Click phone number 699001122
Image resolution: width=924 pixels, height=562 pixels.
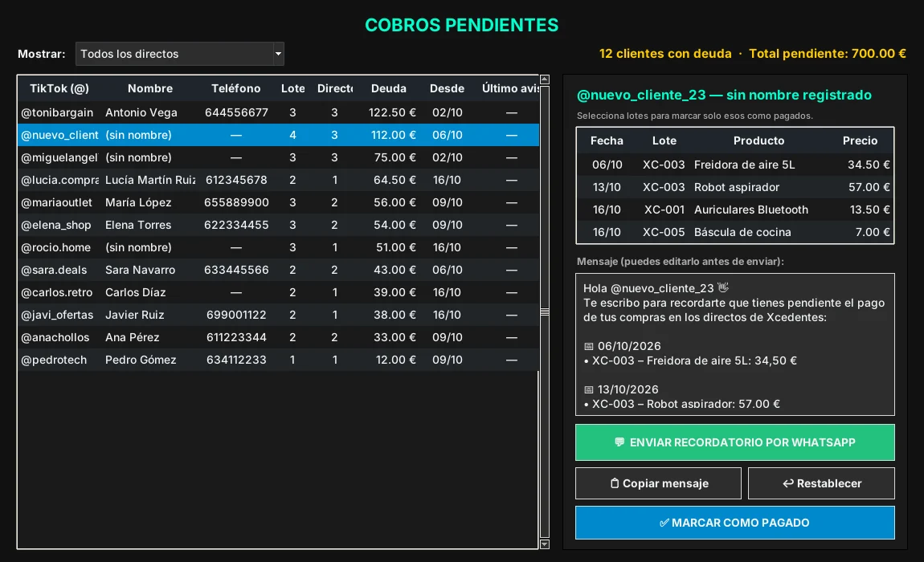point(236,315)
